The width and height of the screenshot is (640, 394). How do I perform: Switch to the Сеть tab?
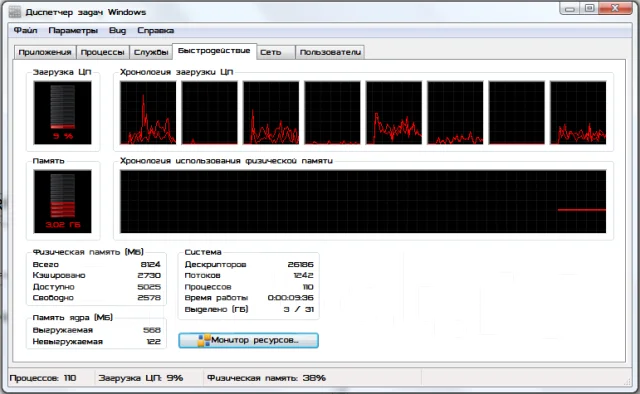pos(276,52)
